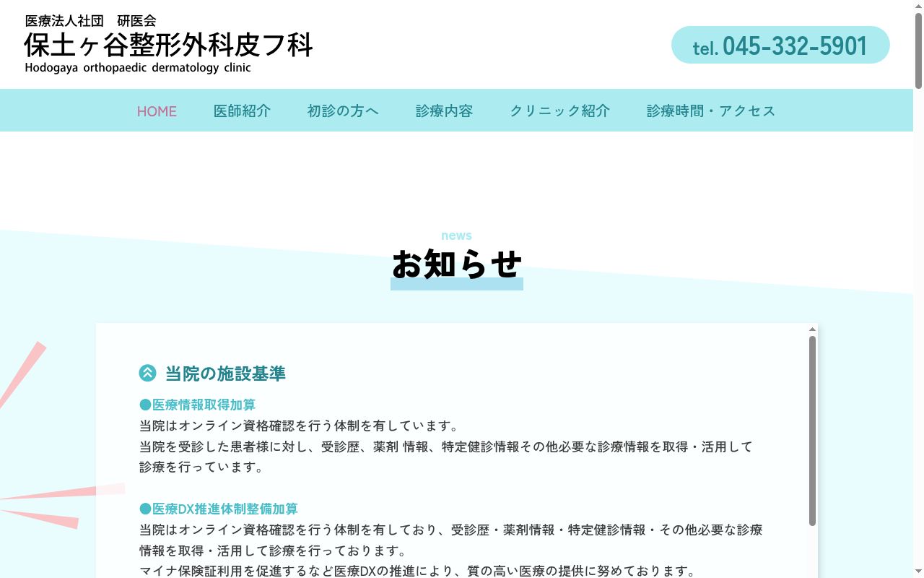Click the 'Hodogaya orthopaedic dermatology clinic' text
Image resolution: width=924 pixels, height=578 pixels.
138,68
